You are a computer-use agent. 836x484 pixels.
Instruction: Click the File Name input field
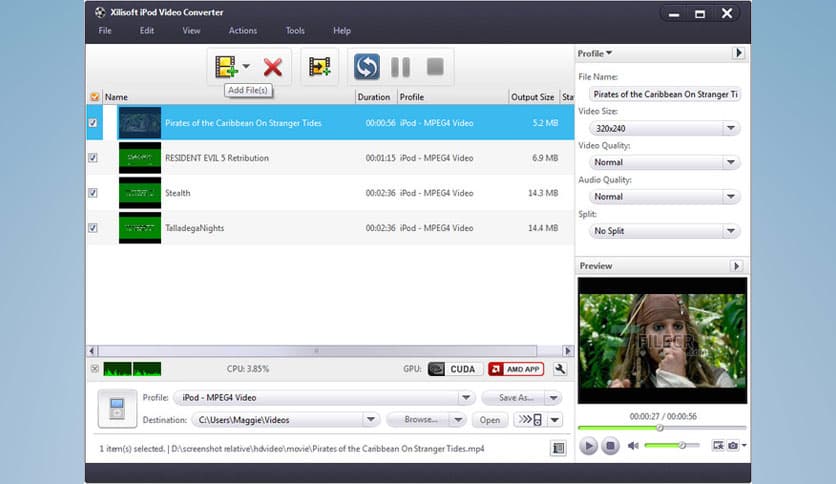coord(665,94)
